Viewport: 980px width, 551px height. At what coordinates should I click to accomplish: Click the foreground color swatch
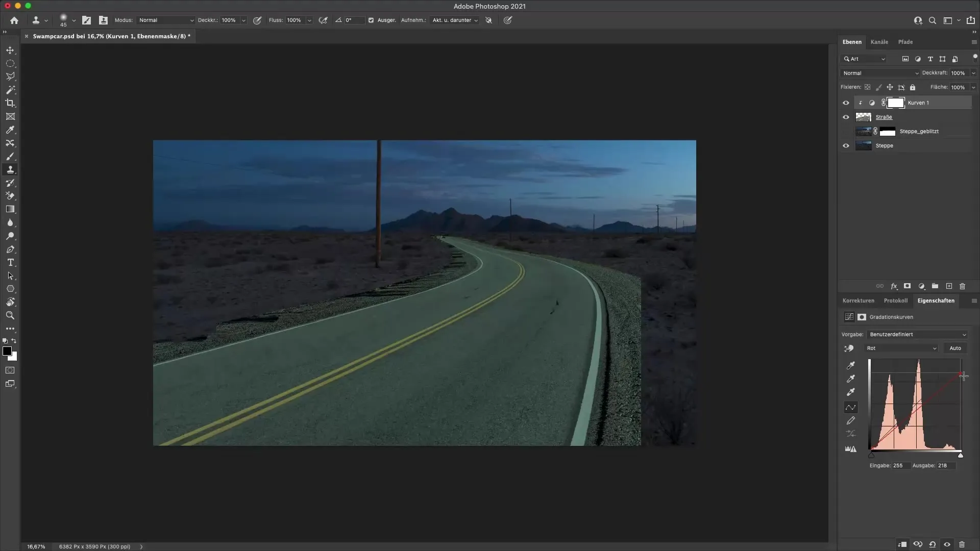[x=7, y=351]
